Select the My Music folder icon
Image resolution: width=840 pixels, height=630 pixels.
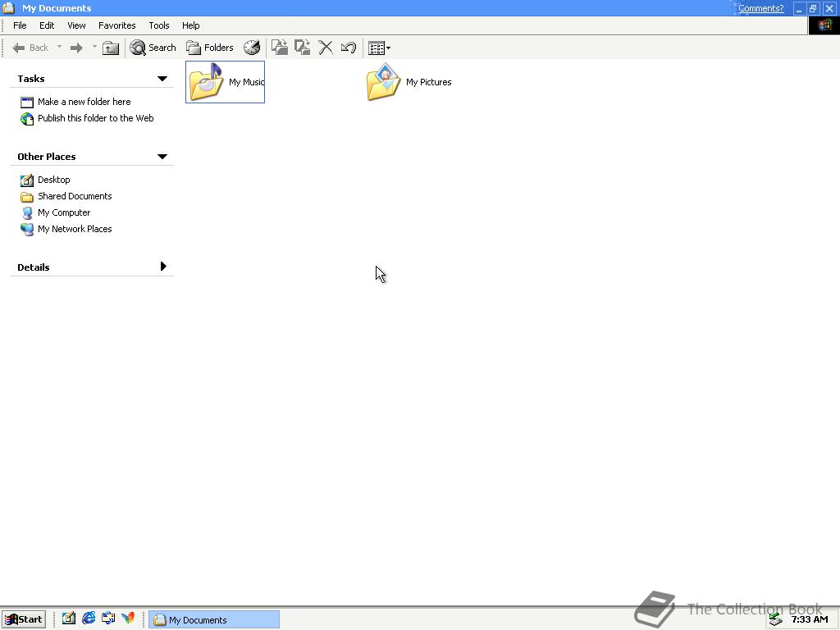(206, 81)
